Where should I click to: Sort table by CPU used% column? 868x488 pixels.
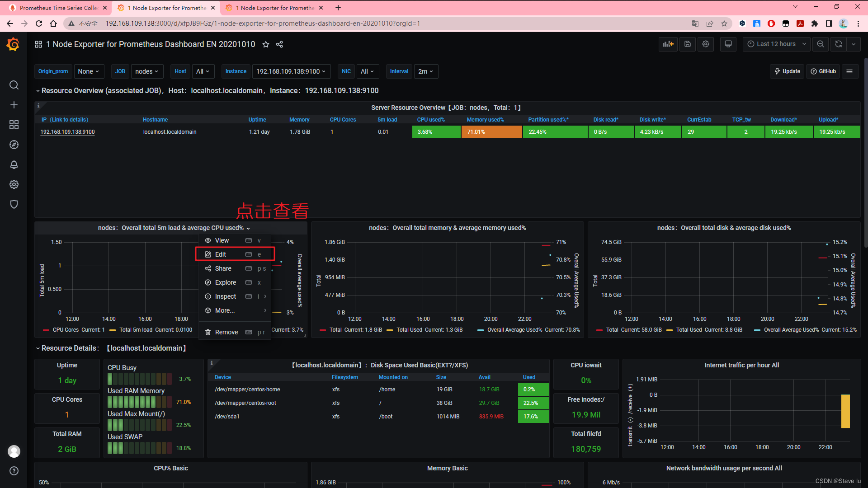431,120
